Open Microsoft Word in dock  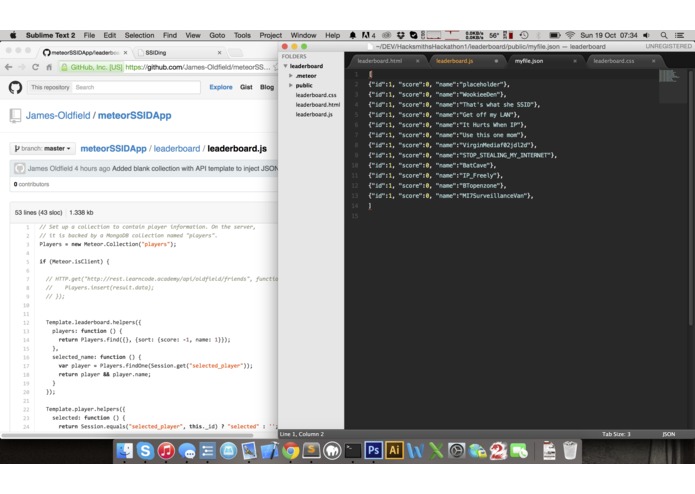(x=415, y=451)
